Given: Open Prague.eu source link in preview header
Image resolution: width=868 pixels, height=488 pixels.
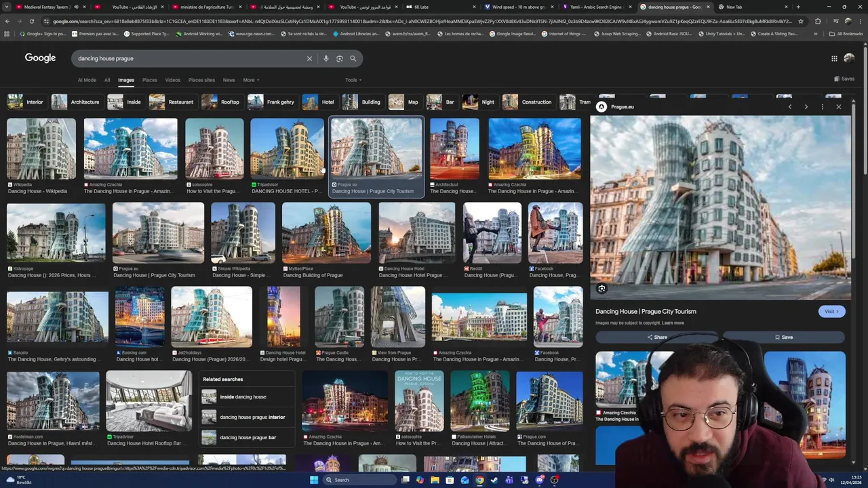Looking at the screenshot, I should (x=616, y=106).
